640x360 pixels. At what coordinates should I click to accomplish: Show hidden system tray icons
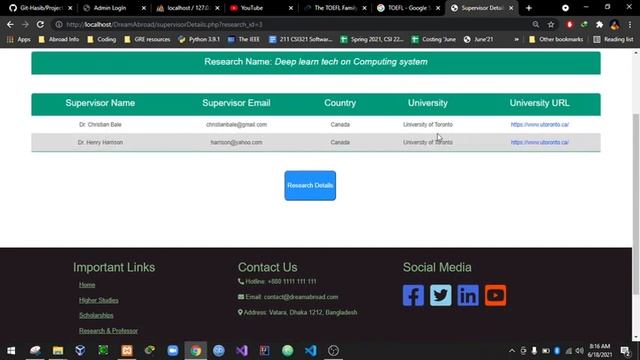[512, 351]
